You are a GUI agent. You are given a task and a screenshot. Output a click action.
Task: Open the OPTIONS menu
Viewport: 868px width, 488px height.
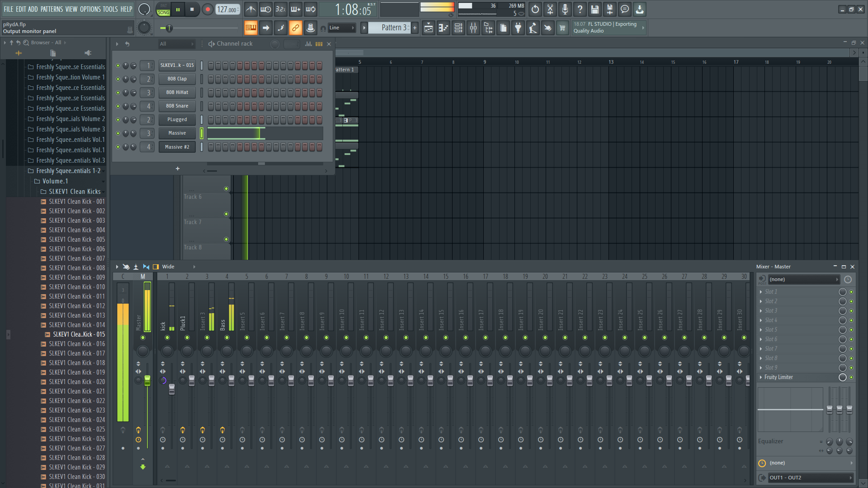(90, 9)
